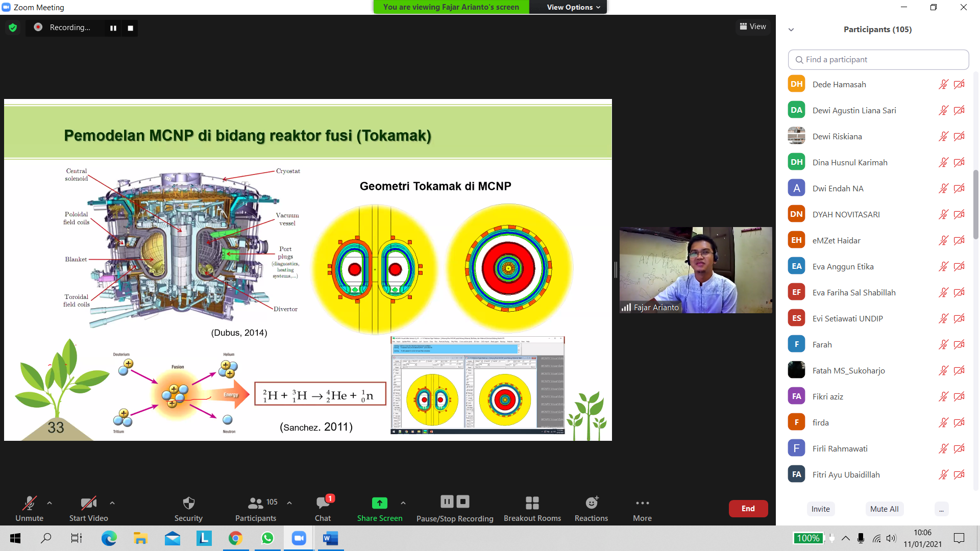
Task: Stop the recording in the top bar
Action: coord(131,28)
